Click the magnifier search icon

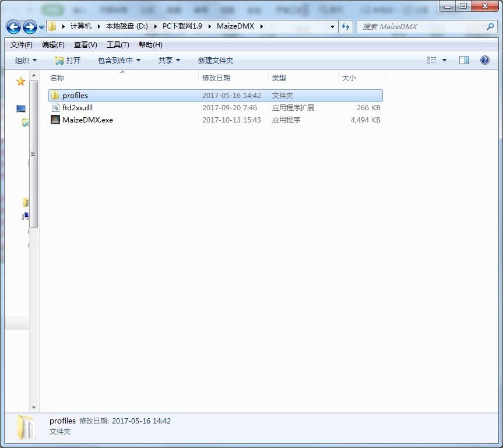point(490,27)
